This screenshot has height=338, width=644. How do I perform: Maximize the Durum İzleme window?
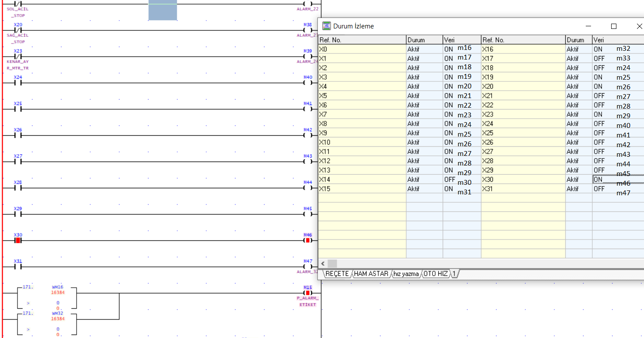click(614, 26)
